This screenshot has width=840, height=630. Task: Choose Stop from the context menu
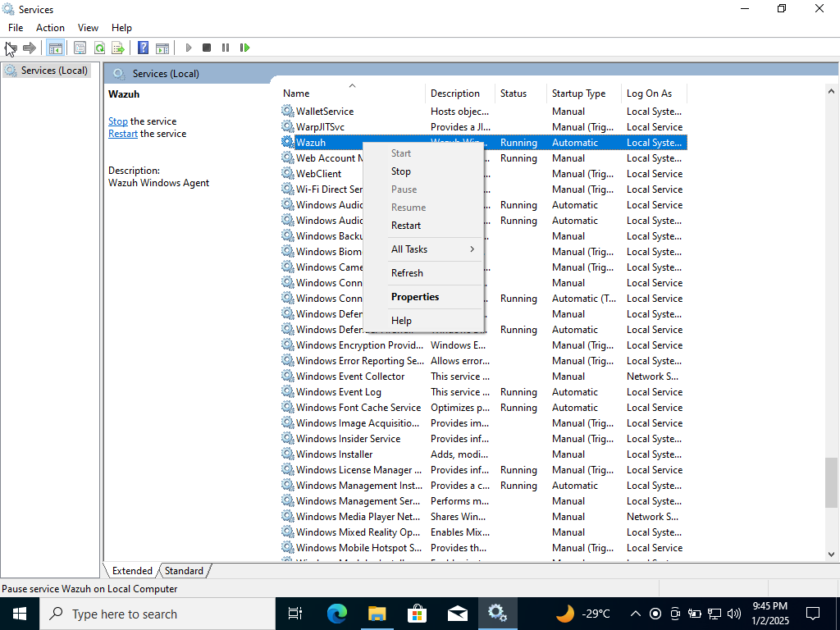[401, 171]
